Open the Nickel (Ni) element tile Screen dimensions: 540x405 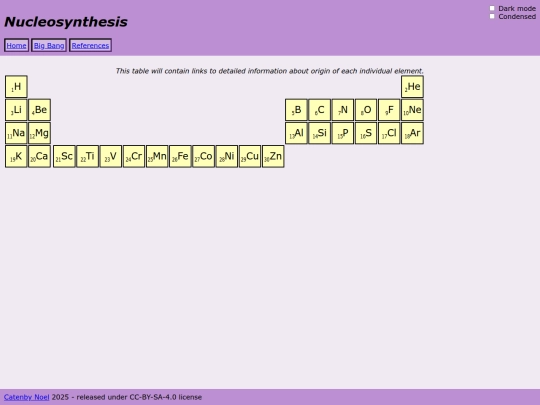coord(227,156)
